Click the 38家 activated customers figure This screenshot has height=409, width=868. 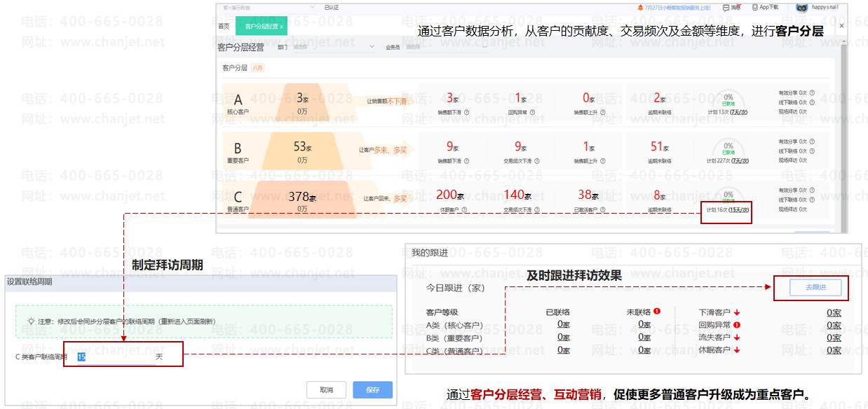coord(588,195)
